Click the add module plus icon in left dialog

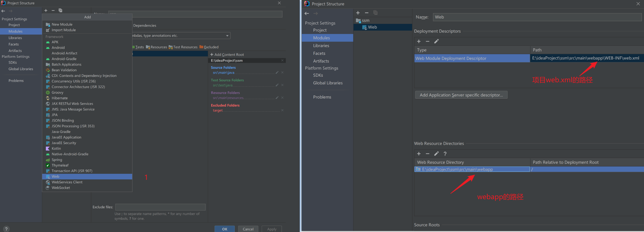click(46, 11)
